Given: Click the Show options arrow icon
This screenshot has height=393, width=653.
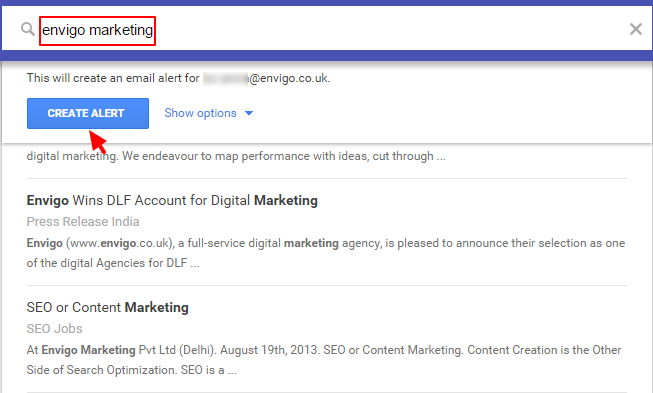Looking at the screenshot, I should (249, 113).
